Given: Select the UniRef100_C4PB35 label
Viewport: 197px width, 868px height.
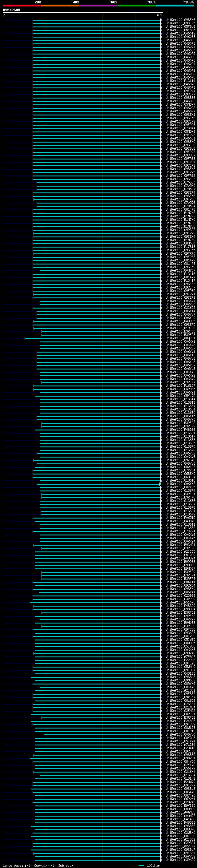Looking at the screenshot, I should click(x=180, y=389).
